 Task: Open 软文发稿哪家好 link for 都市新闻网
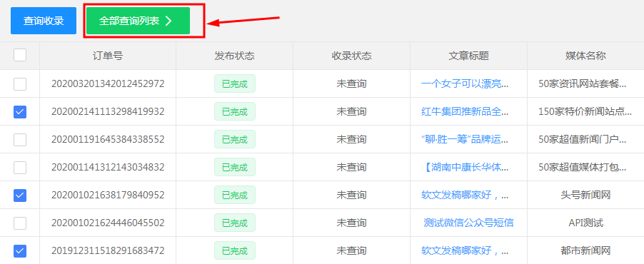[465, 250]
